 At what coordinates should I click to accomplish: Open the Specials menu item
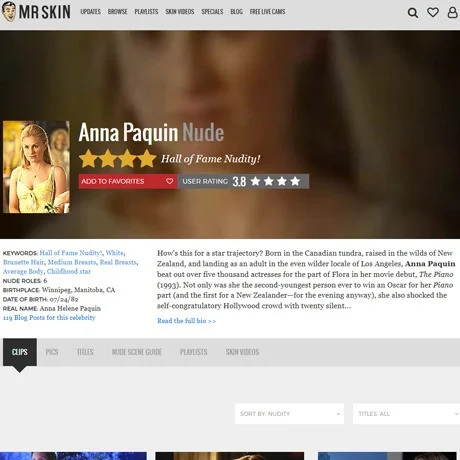point(212,12)
